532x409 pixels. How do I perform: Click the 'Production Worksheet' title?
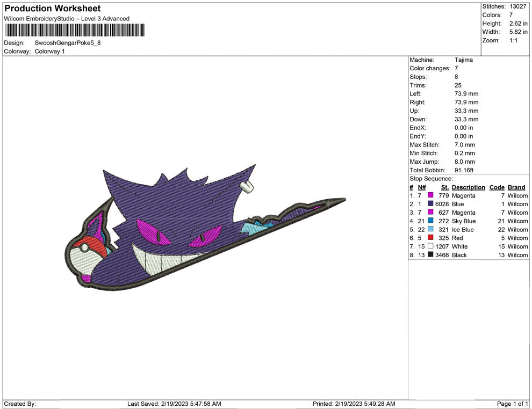[53, 9]
